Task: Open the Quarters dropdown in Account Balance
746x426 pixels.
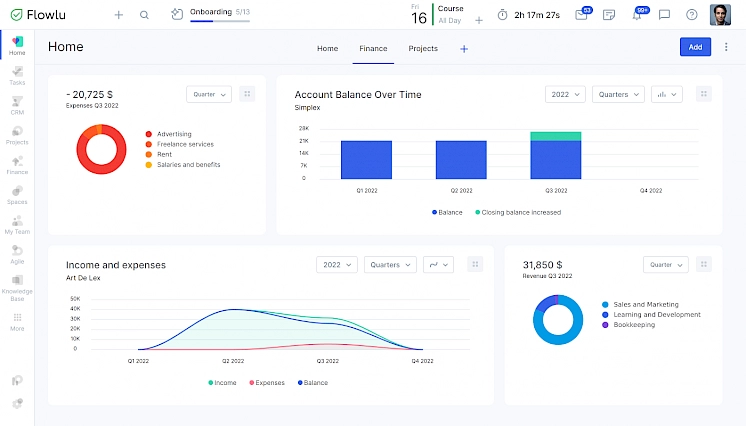Action: coord(618,94)
